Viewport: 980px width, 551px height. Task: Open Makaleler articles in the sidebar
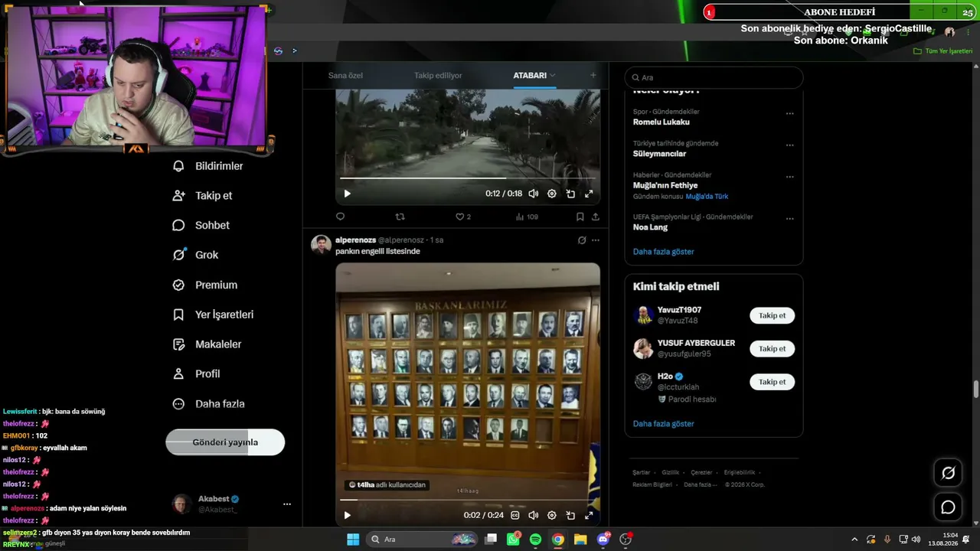click(x=207, y=344)
